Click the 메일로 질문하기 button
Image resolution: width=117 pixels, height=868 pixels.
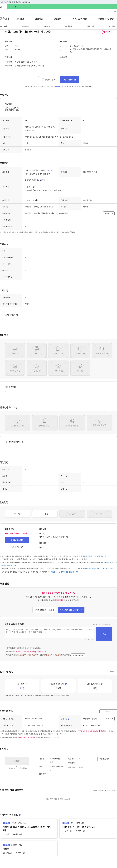coord(78,655)
